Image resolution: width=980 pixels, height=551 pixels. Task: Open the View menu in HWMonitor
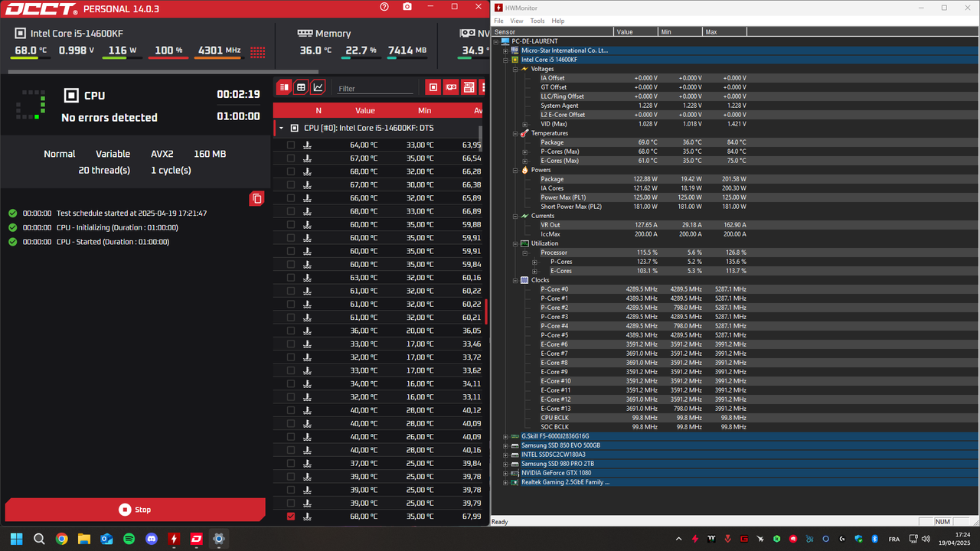[517, 21]
